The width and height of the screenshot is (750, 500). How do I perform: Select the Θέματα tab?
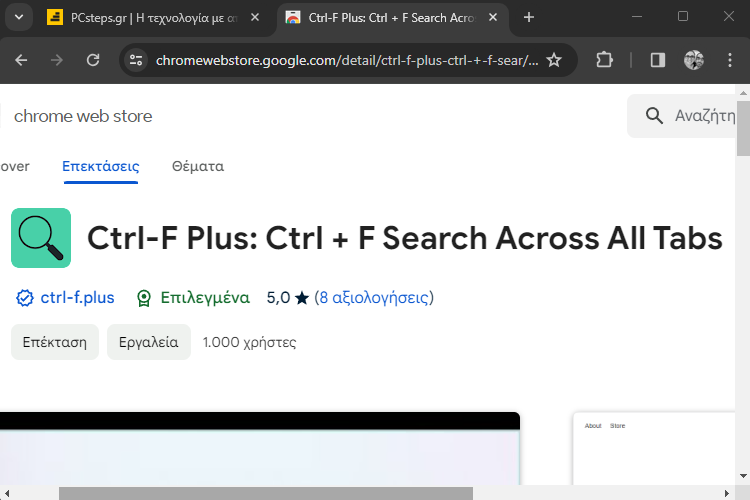point(198,166)
